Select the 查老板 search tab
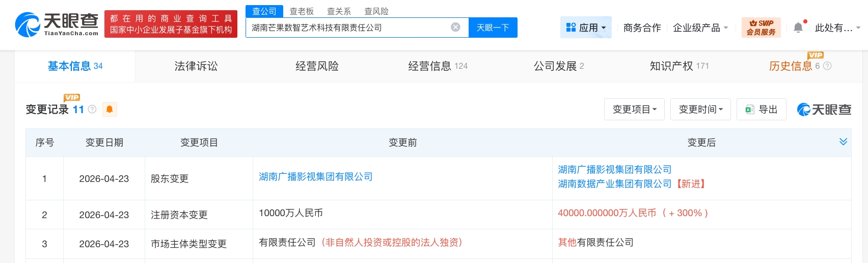Screen dimensions: 868x263 tap(302, 11)
